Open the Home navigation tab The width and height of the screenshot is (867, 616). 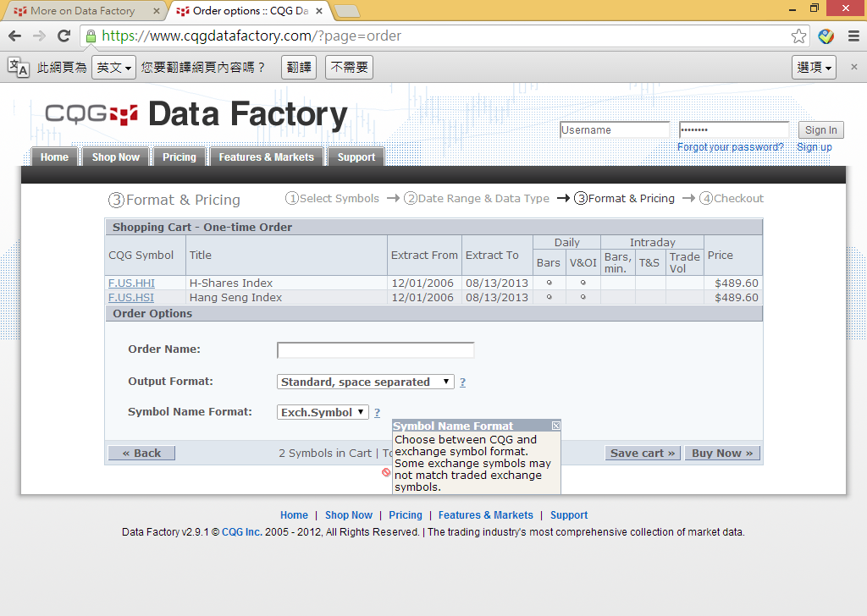tap(54, 157)
